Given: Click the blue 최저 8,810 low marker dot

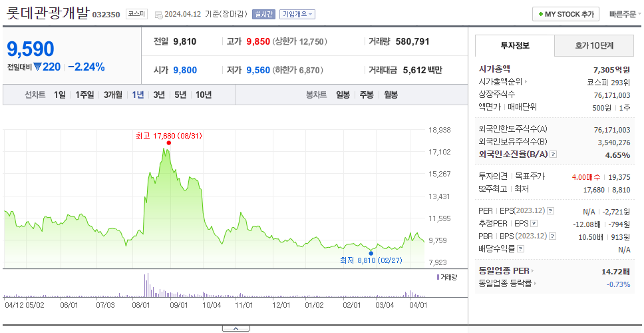Looking at the screenshot, I should point(371,253).
